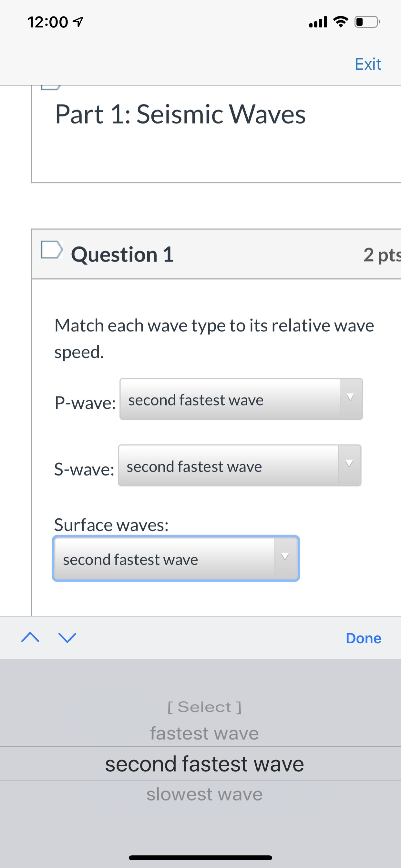
Task: Tap the battery status icon
Action: click(x=367, y=22)
